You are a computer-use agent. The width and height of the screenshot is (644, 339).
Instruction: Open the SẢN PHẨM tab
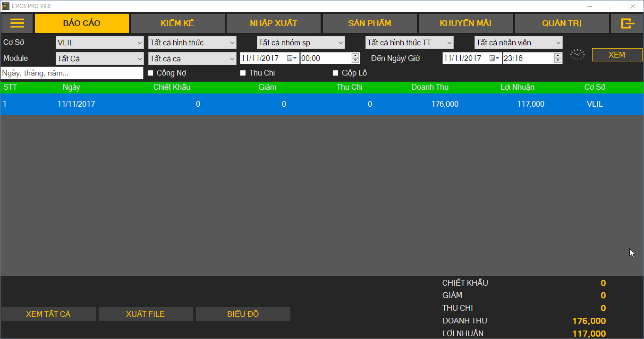pyautogui.click(x=369, y=23)
